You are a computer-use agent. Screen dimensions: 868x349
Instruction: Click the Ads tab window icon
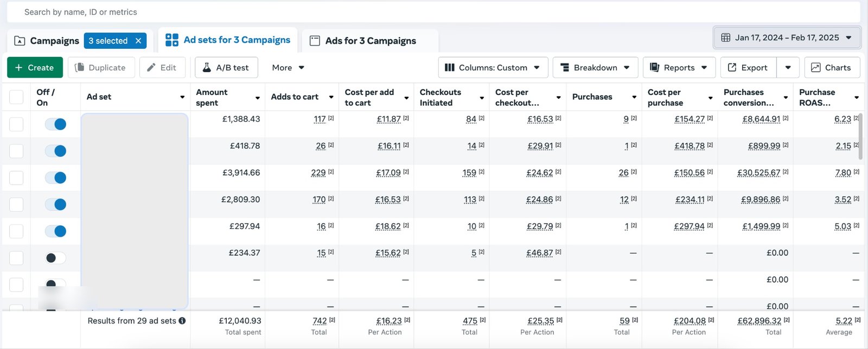point(315,41)
